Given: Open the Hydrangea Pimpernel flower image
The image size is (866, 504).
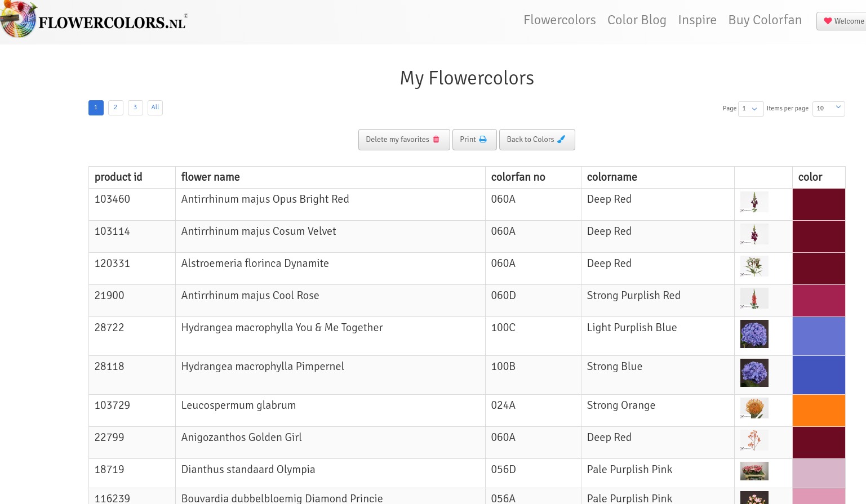Looking at the screenshot, I should (754, 373).
